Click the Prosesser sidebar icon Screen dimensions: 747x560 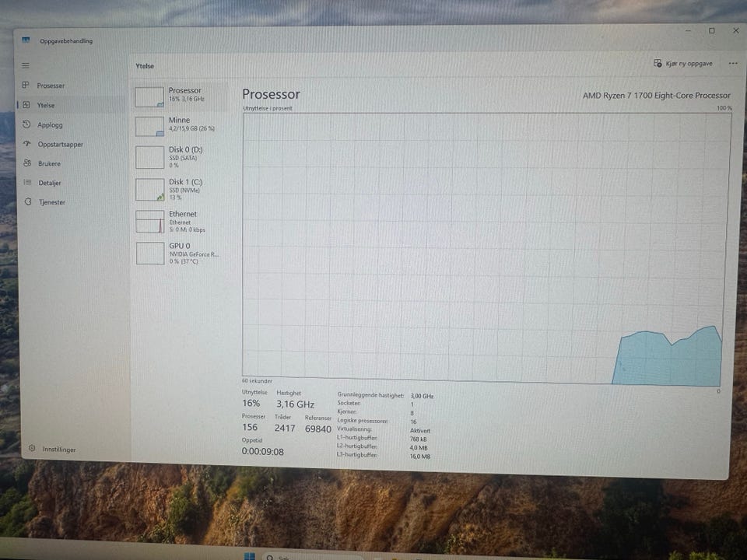[26, 86]
